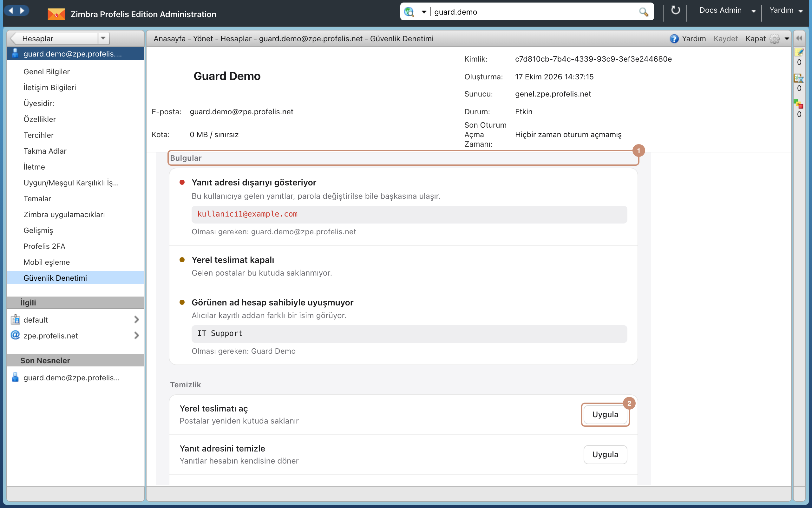
Task: Click the settings gear icon
Action: tap(775, 39)
